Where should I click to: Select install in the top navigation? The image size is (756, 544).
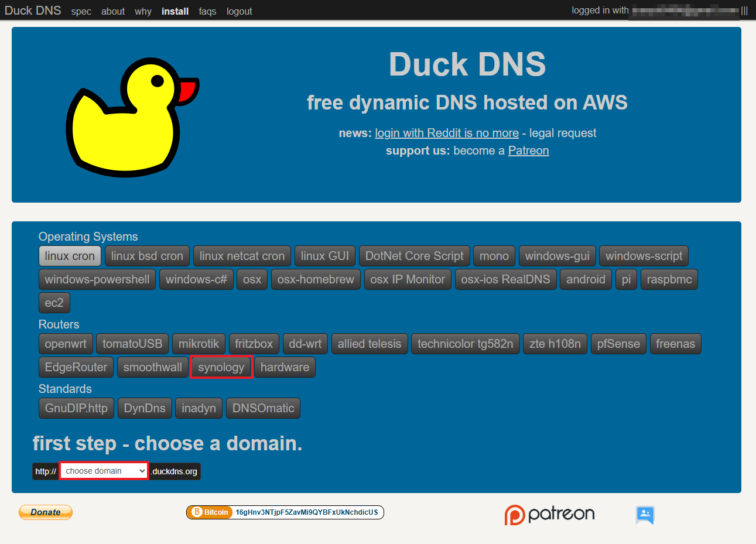point(175,11)
